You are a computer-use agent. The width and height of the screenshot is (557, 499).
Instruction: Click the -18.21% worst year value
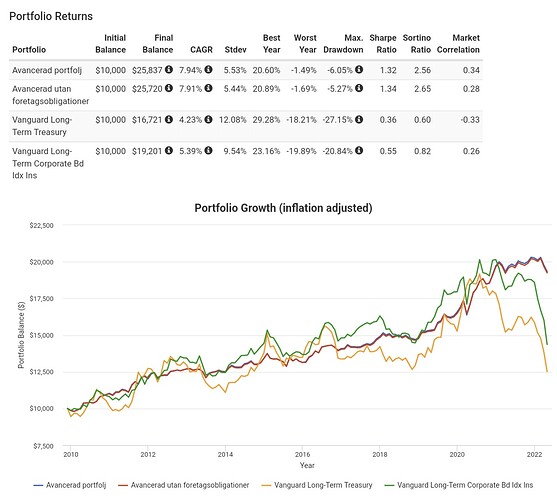click(x=301, y=120)
